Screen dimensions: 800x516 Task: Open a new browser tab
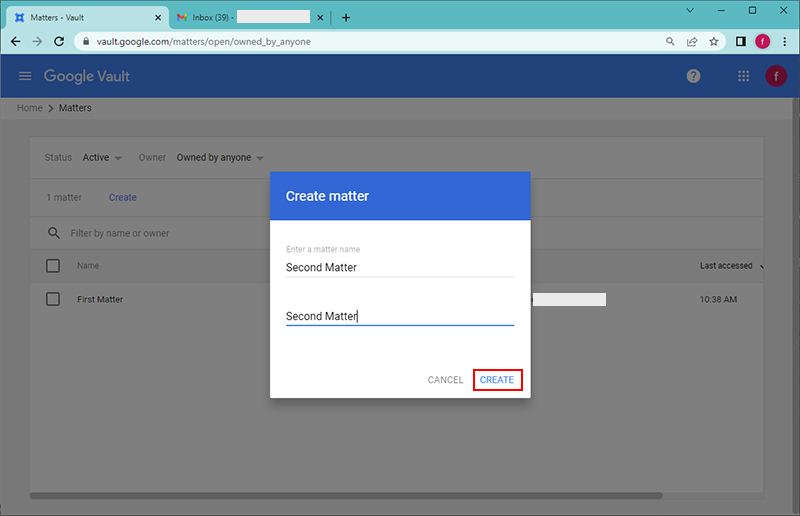346,18
